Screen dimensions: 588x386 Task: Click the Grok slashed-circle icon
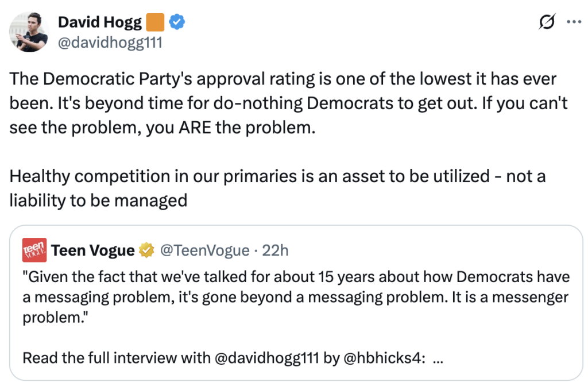click(x=547, y=22)
